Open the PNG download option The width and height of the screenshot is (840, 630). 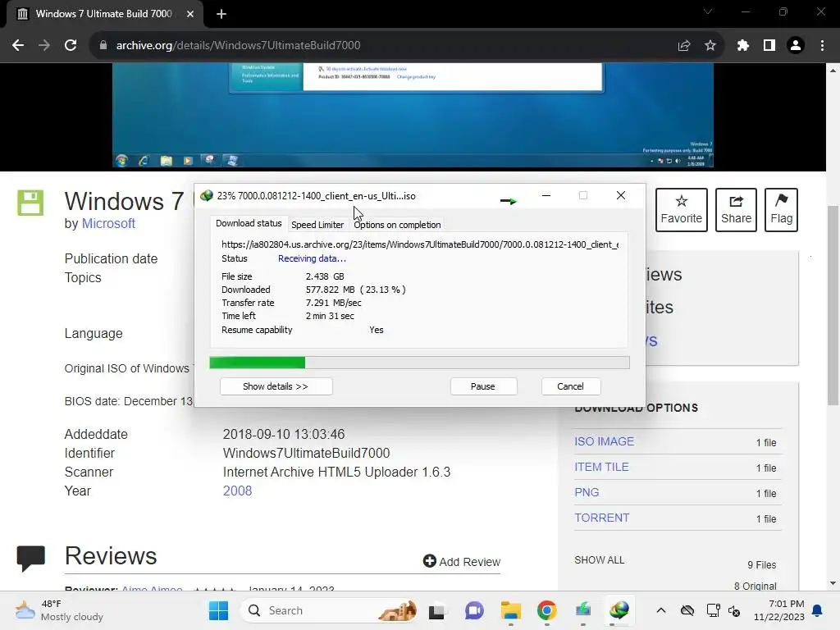tap(587, 492)
